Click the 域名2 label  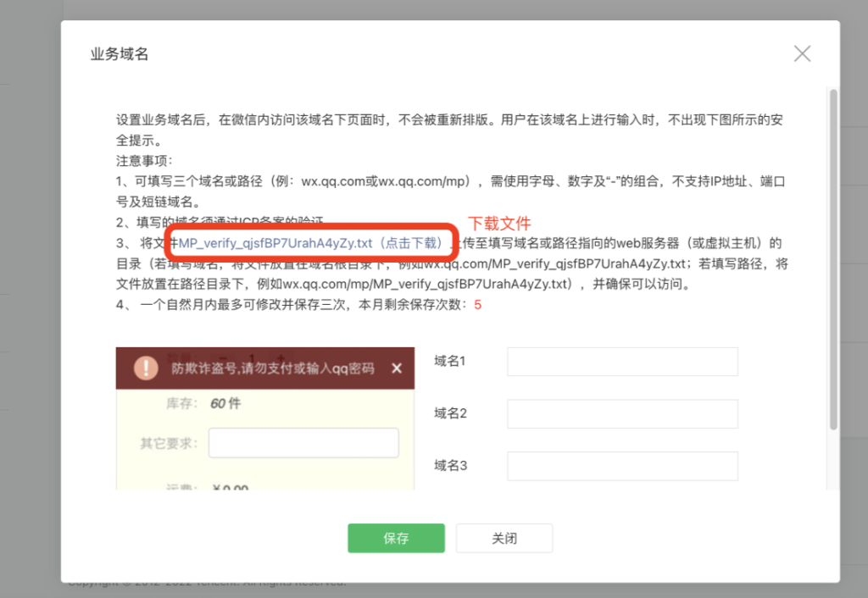450,414
